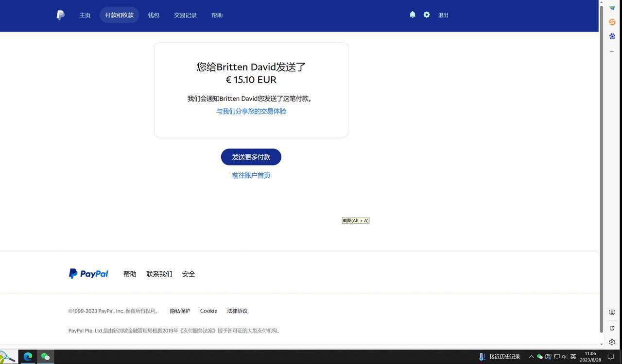
Task: Go to 交易记录 in navigation
Action: click(x=185, y=15)
